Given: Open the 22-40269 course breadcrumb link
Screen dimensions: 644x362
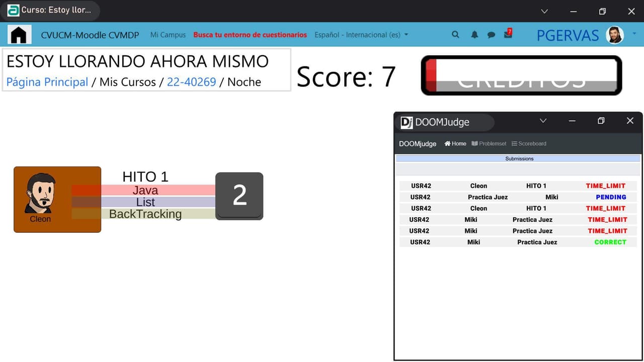Looking at the screenshot, I should (192, 82).
